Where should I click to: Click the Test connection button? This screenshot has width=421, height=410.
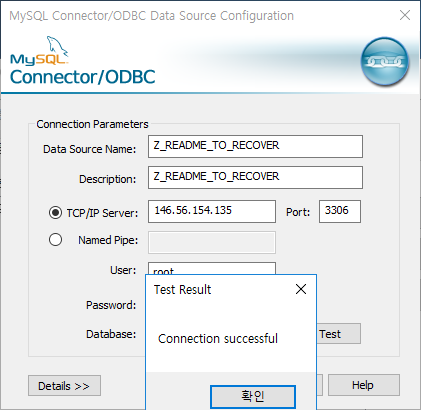pyautogui.click(x=338, y=334)
